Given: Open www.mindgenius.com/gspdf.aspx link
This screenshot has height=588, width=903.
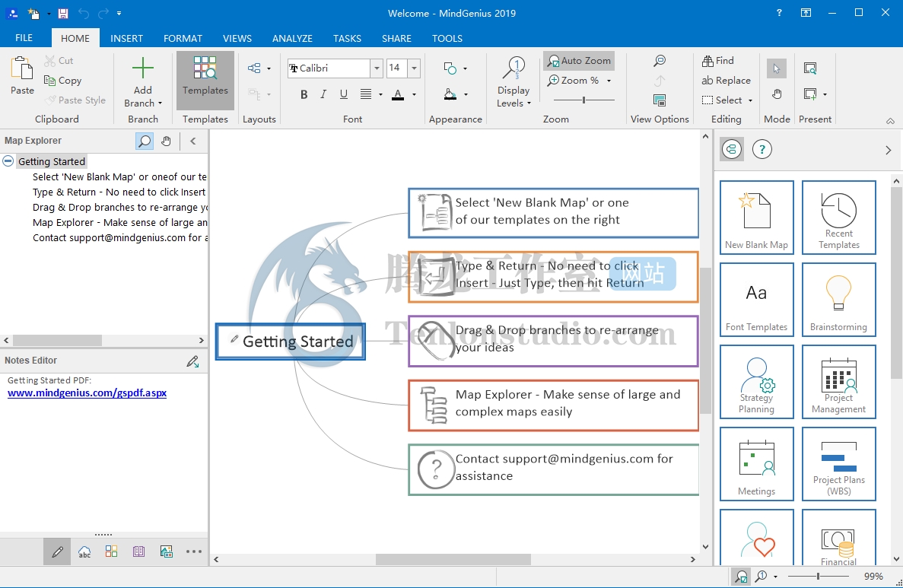Looking at the screenshot, I should point(87,393).
